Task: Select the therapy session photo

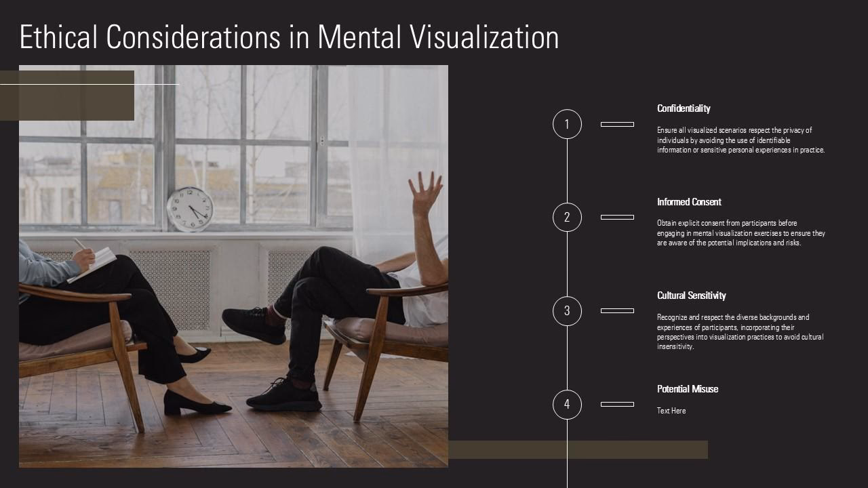Action: pyautogui.click(x=233, y=266)
